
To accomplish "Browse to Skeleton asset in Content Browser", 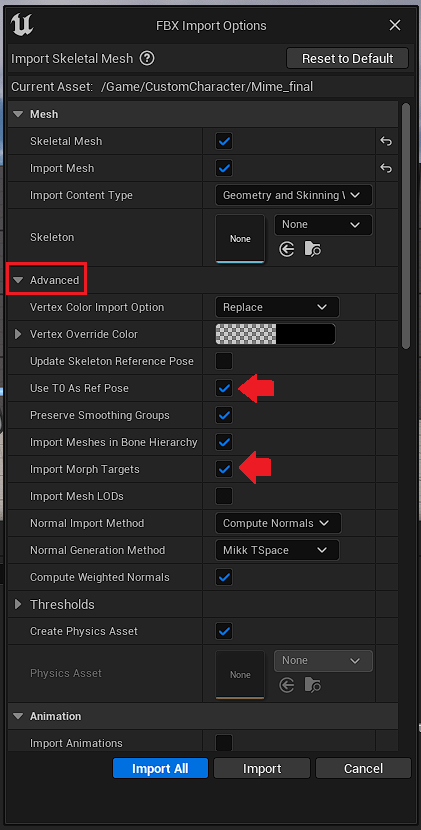I will pyautogui.click(x=312, y=249).
